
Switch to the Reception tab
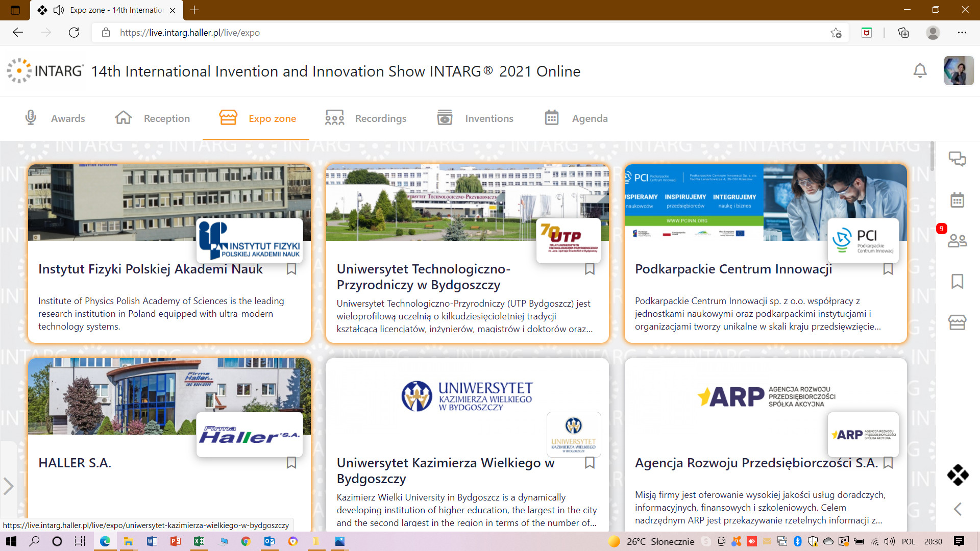[152, 118]
